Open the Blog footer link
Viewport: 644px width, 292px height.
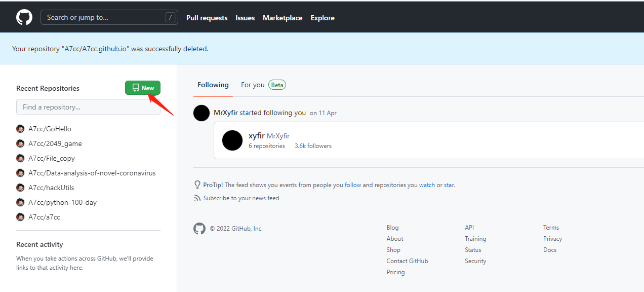(392, 228)
